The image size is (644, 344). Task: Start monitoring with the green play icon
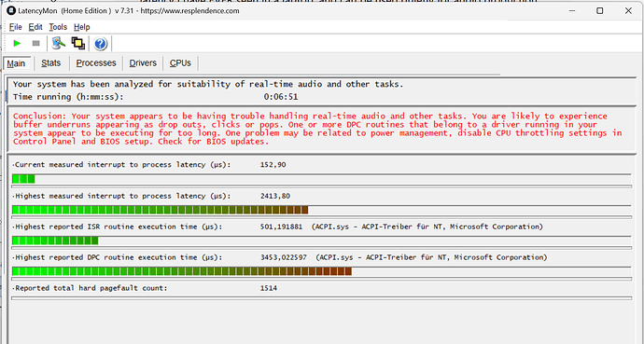[17, 43]
